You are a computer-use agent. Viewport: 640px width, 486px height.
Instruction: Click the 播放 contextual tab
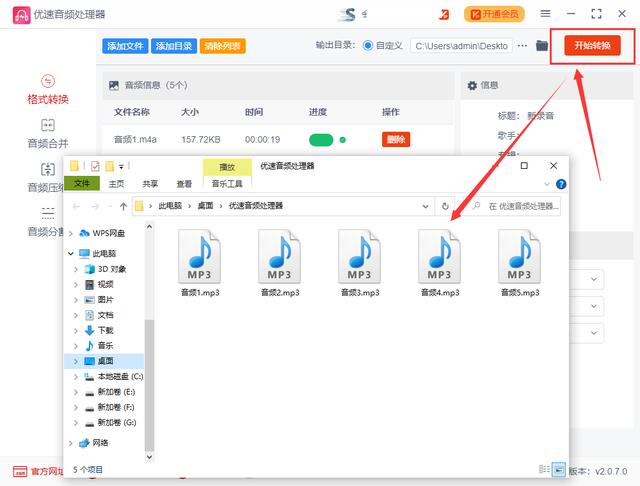coord(227,167)
